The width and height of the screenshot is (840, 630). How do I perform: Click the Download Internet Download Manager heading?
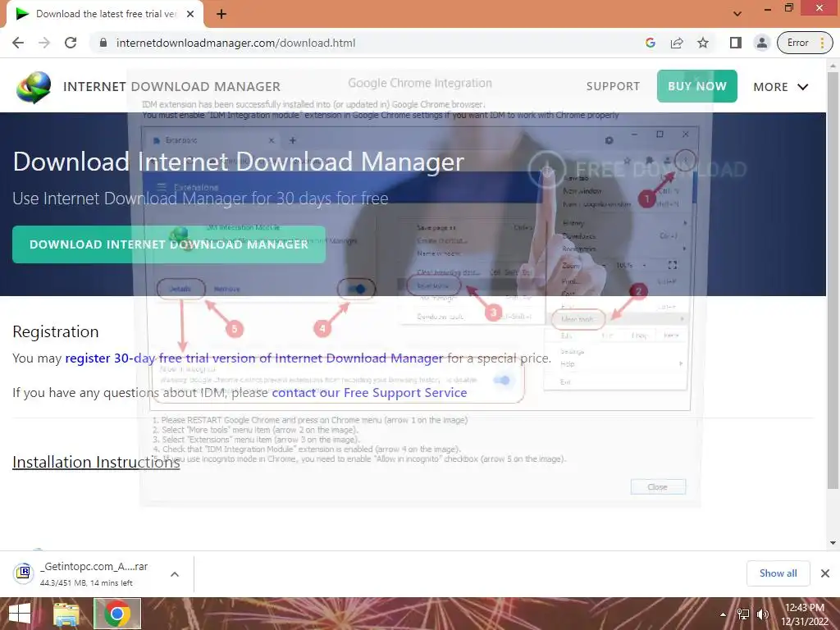tap(239, 162)
